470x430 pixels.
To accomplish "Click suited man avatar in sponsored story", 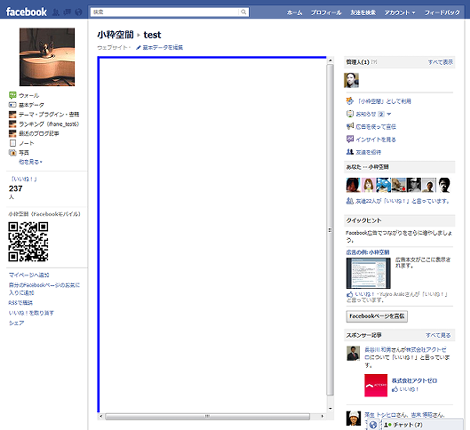I will point(353,353).
